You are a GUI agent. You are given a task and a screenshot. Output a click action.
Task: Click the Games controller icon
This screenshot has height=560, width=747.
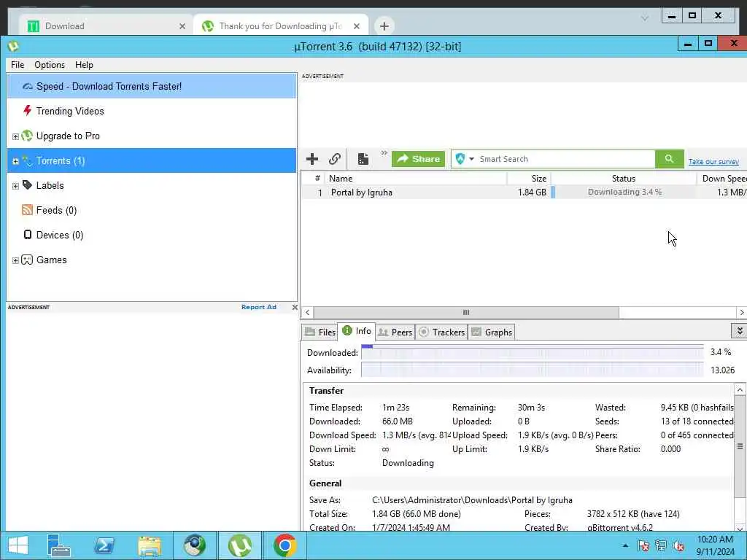[27, 260]
